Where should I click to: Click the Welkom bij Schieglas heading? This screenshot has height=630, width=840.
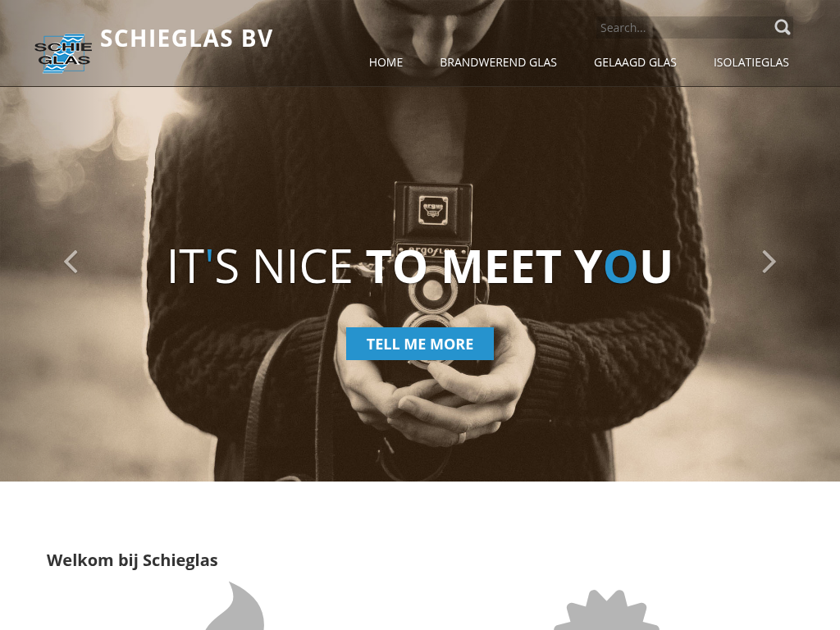132,560
